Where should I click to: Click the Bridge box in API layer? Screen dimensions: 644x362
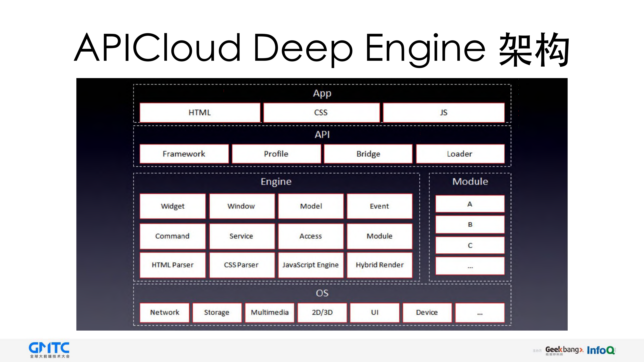pyautogui.click(x=368, y=154)
